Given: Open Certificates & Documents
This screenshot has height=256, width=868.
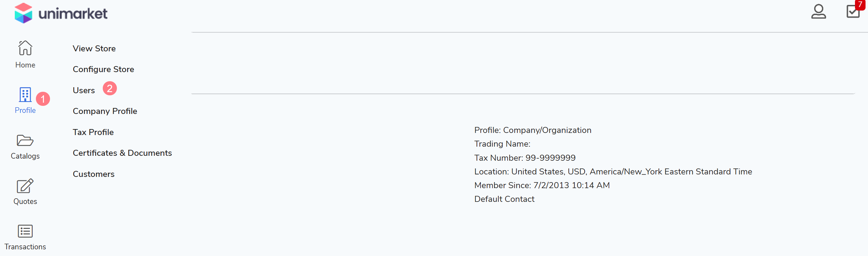Looking at the screenshot, I should coord(122,153).
